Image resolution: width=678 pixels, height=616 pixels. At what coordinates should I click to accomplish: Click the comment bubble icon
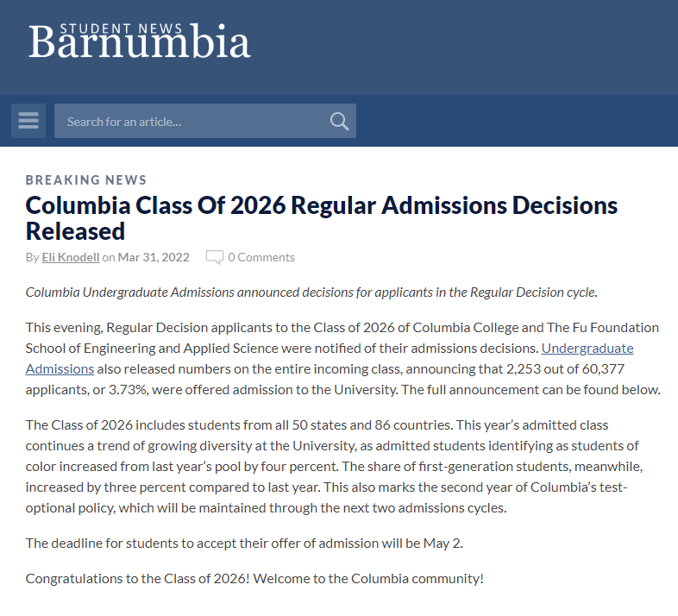215,257
